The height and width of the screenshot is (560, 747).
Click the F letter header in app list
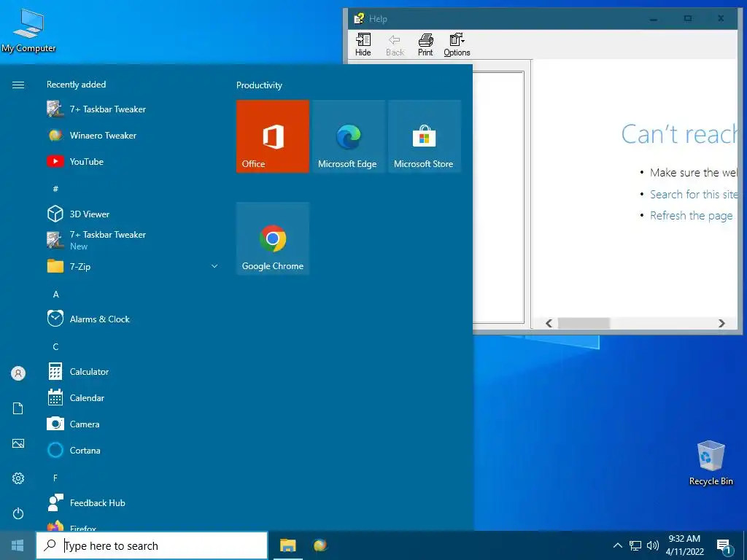click(x=55, y=478)
